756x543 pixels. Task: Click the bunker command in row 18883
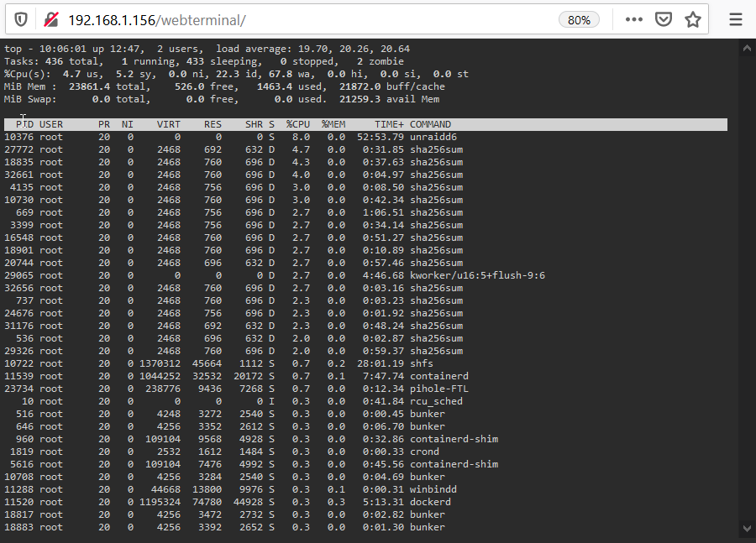click(x=428, y=527)
